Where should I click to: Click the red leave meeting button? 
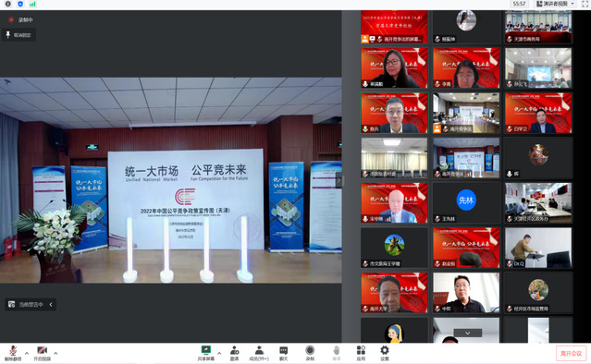[x=571, y=353]
